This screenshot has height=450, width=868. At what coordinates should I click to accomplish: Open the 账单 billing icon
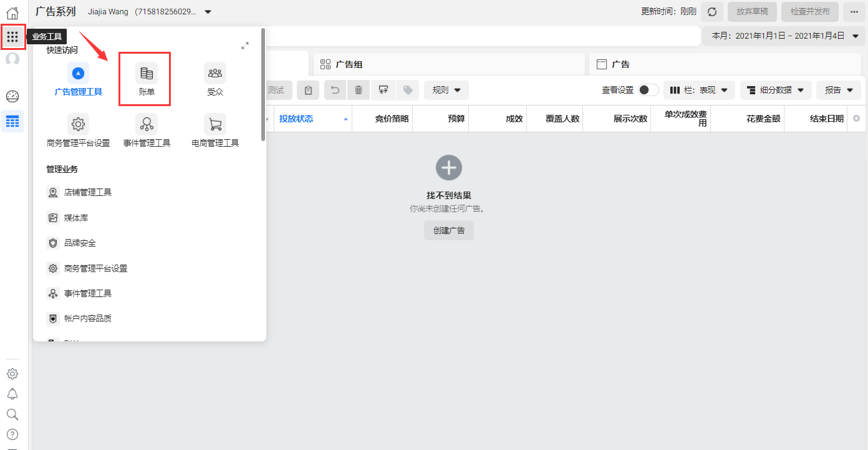tap(147, 74)
